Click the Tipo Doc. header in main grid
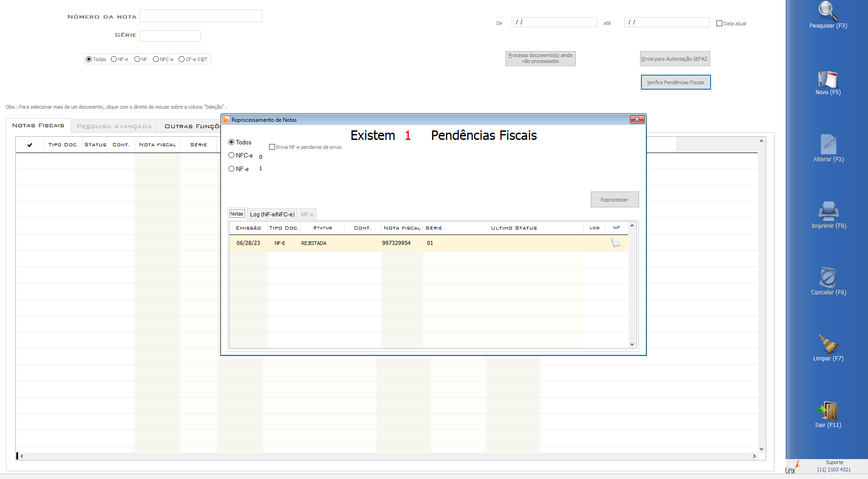Screen dimensions: 868x479 tap(63, 145)
